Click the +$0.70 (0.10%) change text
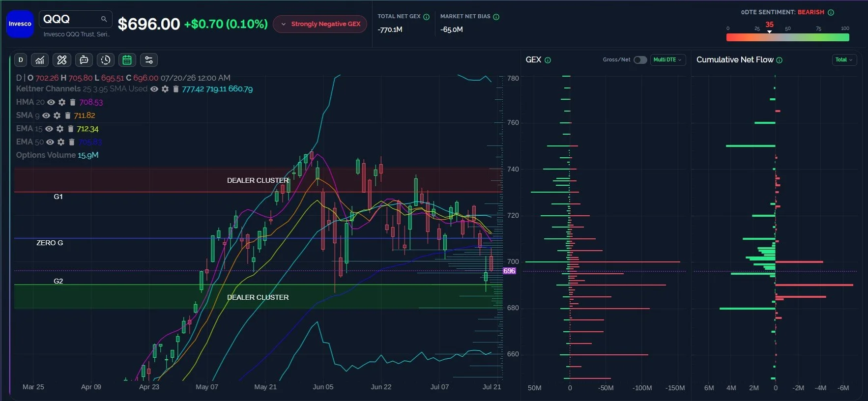This screenshot has width=868, height=401. coord(226,24)
